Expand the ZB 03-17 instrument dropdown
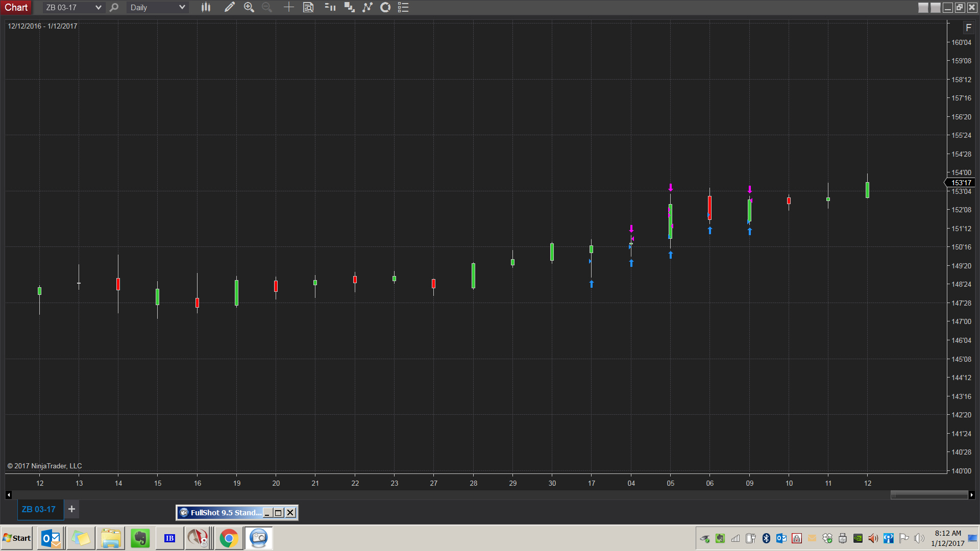 [98, 7]
